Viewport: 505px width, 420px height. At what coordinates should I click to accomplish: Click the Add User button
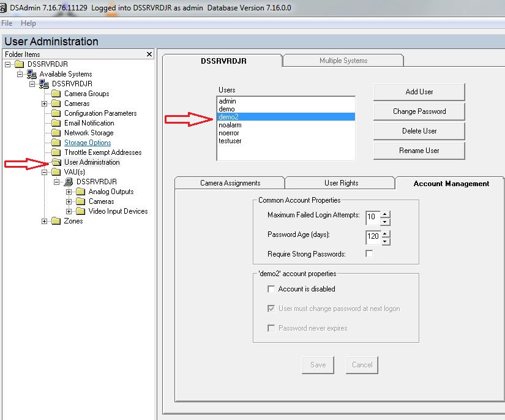pos(419,91)
